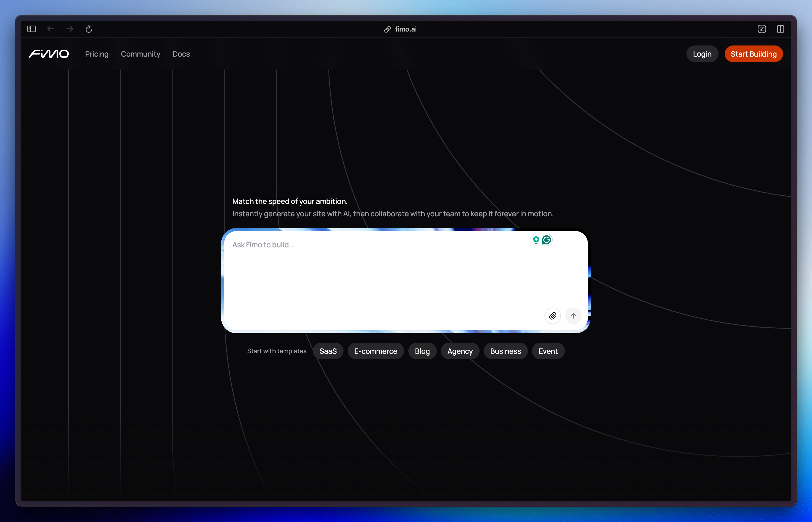
Task: Select the SaaS template
Action: pyautogui.click(x=328, y=351)
